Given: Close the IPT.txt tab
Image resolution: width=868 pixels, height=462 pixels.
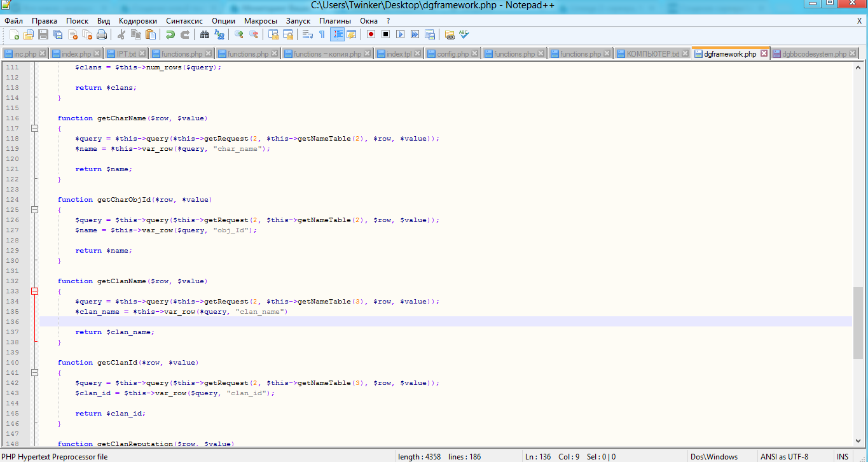Looking at the screenshot, I should 142,53.
